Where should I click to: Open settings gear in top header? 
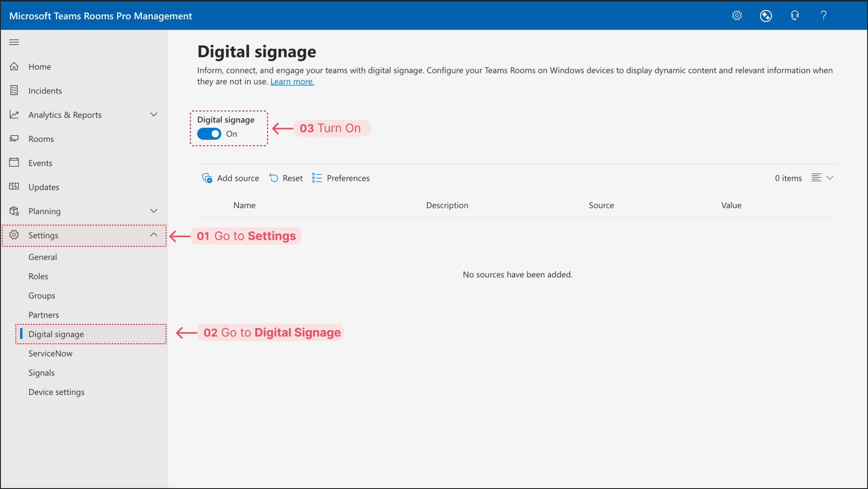click(737, 16)
